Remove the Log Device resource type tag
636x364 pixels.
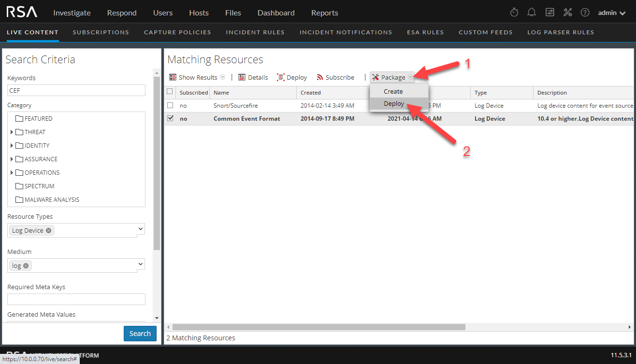click(x=49, y=231)
